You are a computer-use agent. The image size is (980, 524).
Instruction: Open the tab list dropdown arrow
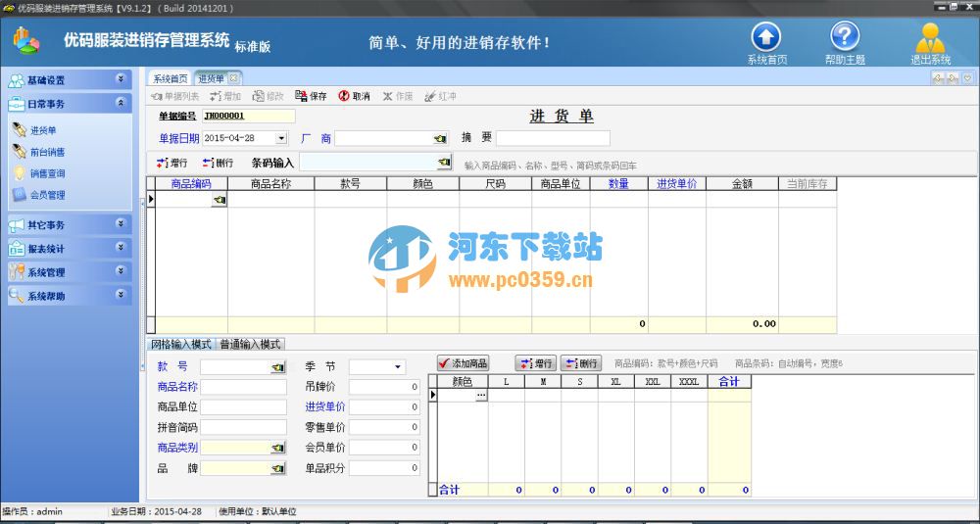pos(967,78)
